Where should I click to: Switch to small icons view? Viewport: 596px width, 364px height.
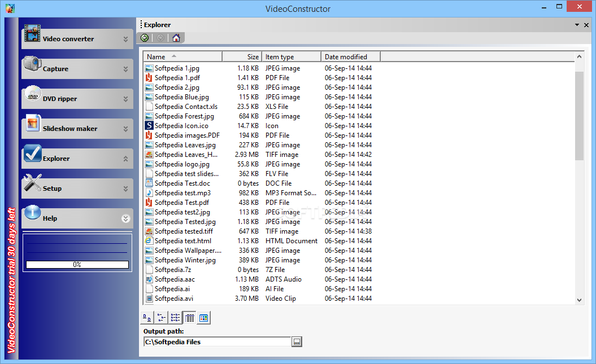tap(161, 318)
